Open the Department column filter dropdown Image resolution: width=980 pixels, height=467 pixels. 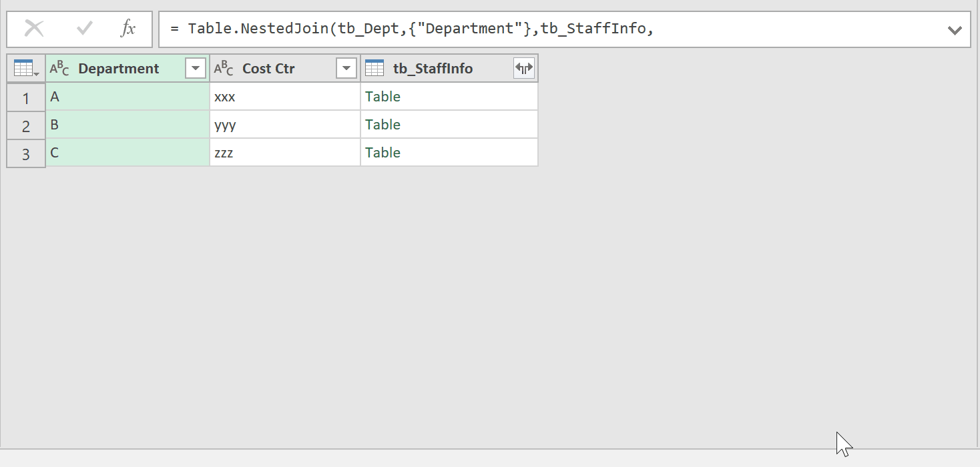pyautogui.click(x=196, y=68)
